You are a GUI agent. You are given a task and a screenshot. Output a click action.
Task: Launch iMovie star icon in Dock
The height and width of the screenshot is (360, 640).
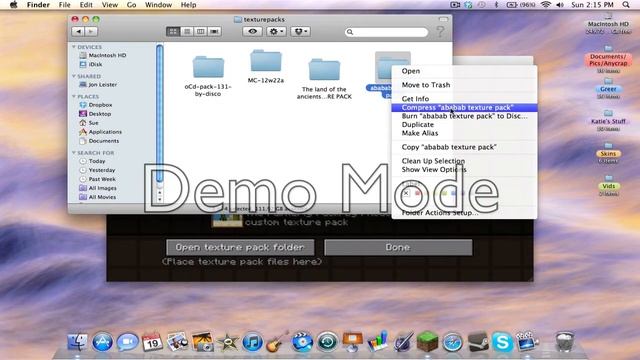point(227,342)
